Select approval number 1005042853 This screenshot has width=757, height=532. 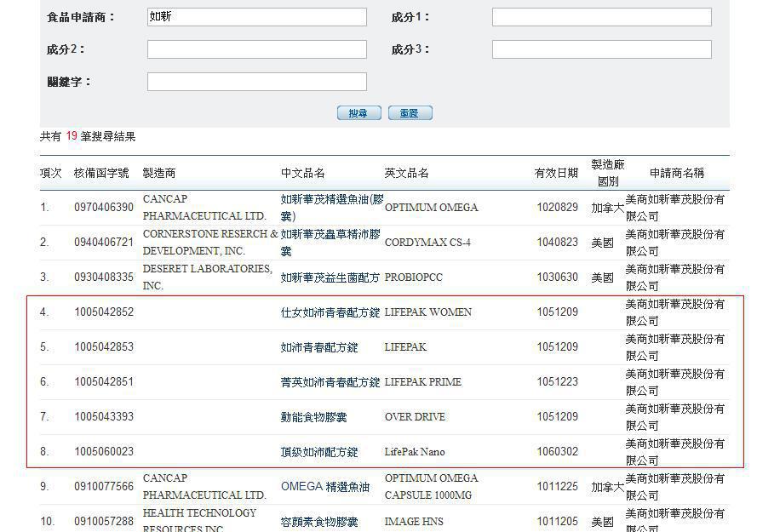(x=104, y=346)
